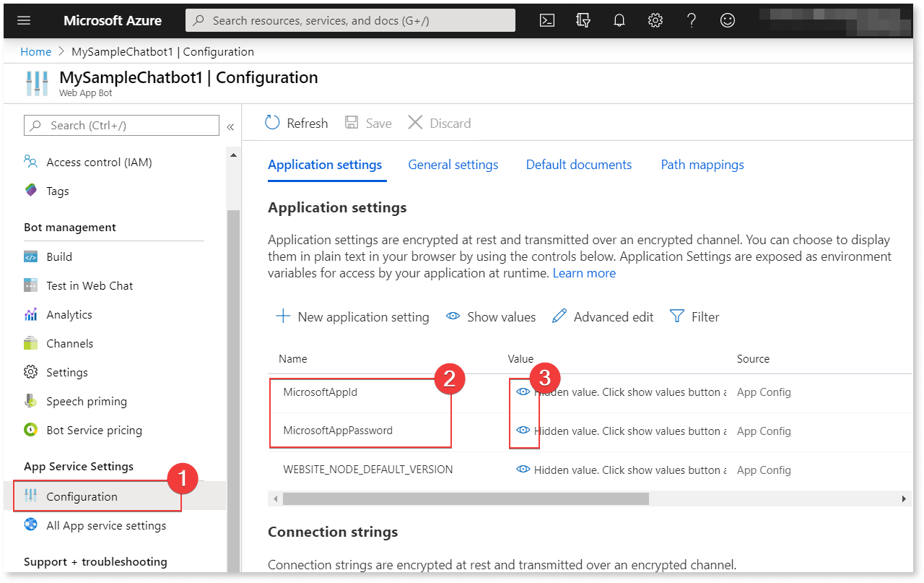Click the search resources input field
The width and height of the screenshot is (924, 583).
point(349,20)
